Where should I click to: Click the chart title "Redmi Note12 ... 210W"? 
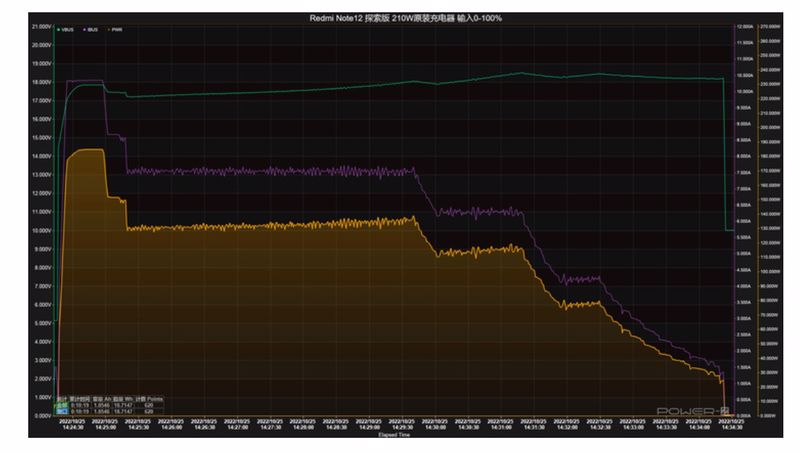[x=406, y=18]
